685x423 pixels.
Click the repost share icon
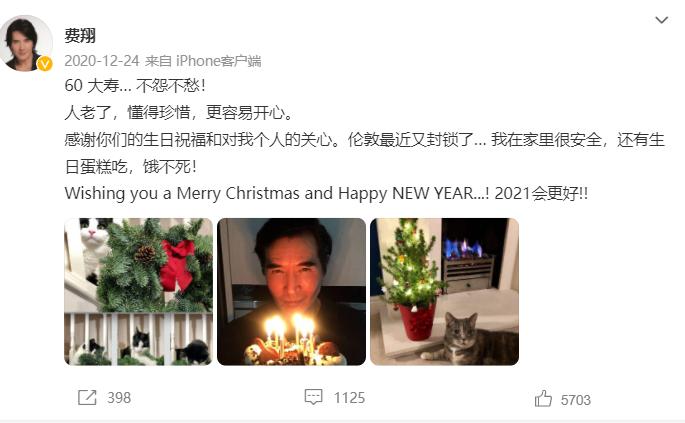click(x=87, y=397)
